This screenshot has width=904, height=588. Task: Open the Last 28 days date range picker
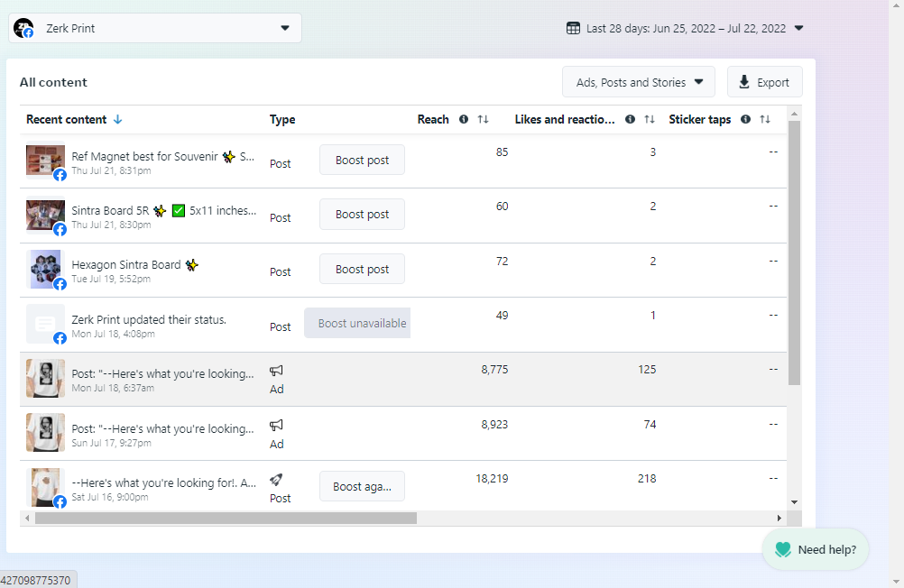click(x=685, y=28)
